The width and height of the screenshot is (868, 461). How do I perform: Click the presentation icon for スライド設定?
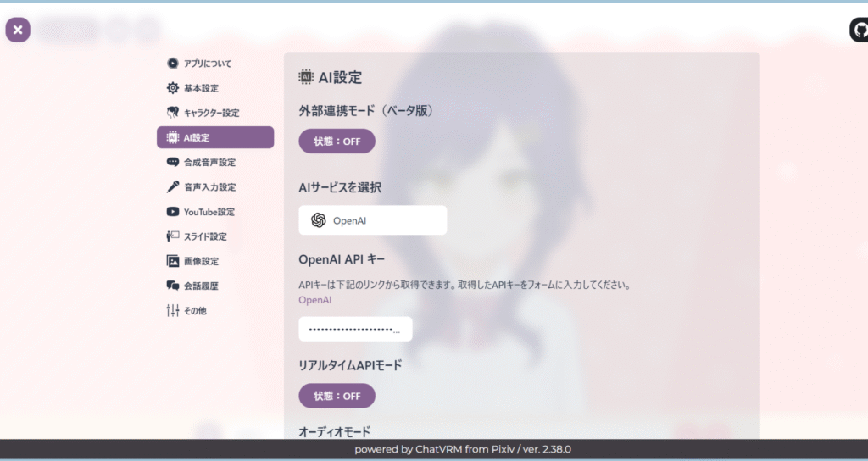(x=173, y=236)
